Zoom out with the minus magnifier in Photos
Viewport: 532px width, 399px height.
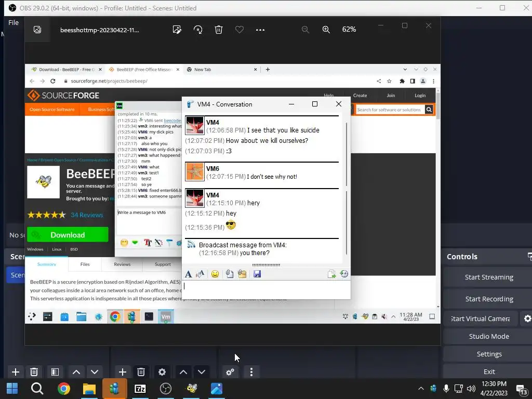[x=305, y=30]
